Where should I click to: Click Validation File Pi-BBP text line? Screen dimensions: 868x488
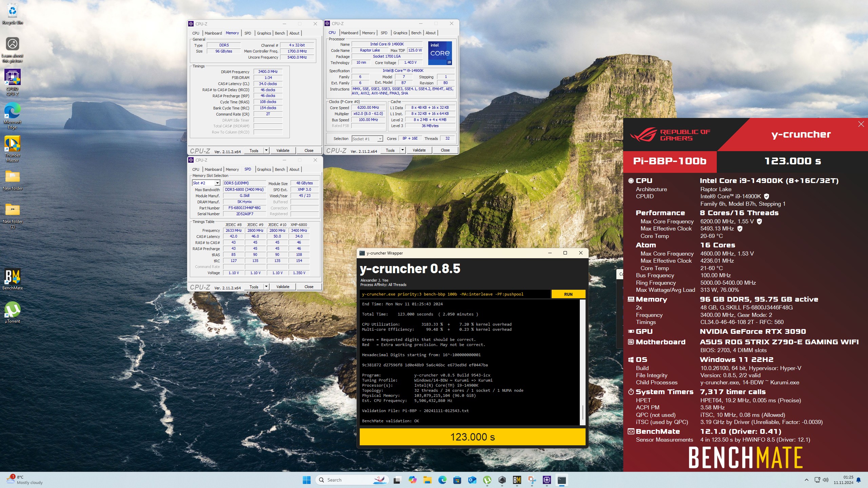click(x=415, y=411)
